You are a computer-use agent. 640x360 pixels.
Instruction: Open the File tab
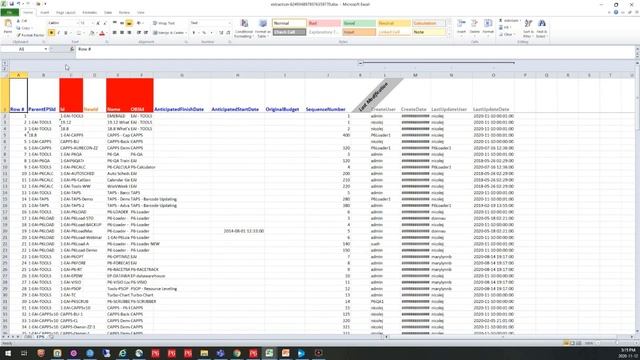[x=9, y=13]
